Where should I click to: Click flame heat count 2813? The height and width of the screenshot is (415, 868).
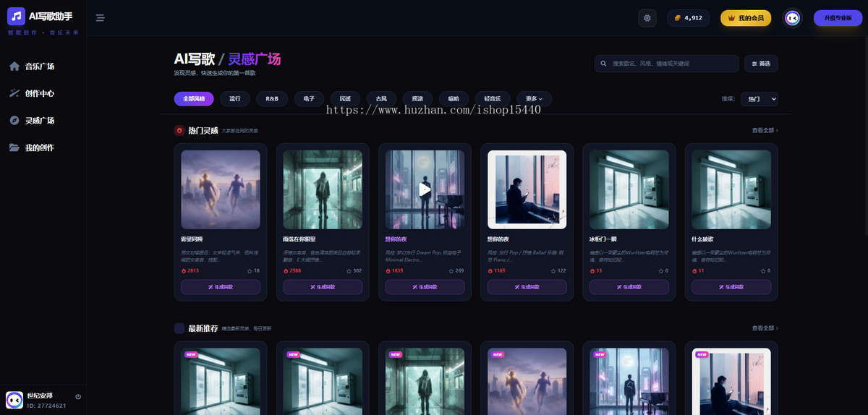(x=190, y=271)
